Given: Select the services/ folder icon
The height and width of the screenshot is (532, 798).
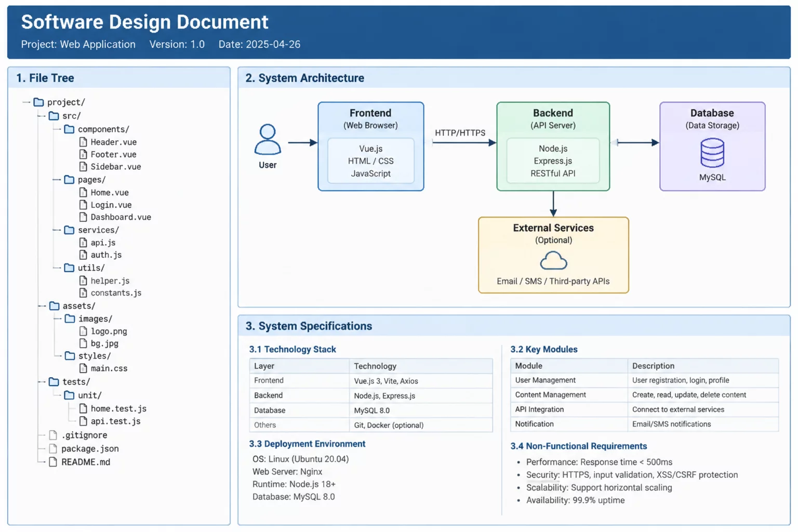Looking at the screenshot, I should coord(69,230).
